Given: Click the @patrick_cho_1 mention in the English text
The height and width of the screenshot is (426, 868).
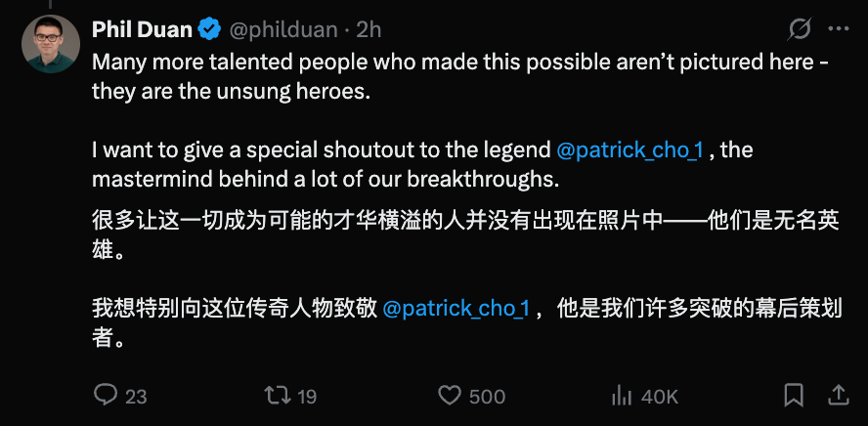Looking at the screenshot, I should tap(629, 150).
